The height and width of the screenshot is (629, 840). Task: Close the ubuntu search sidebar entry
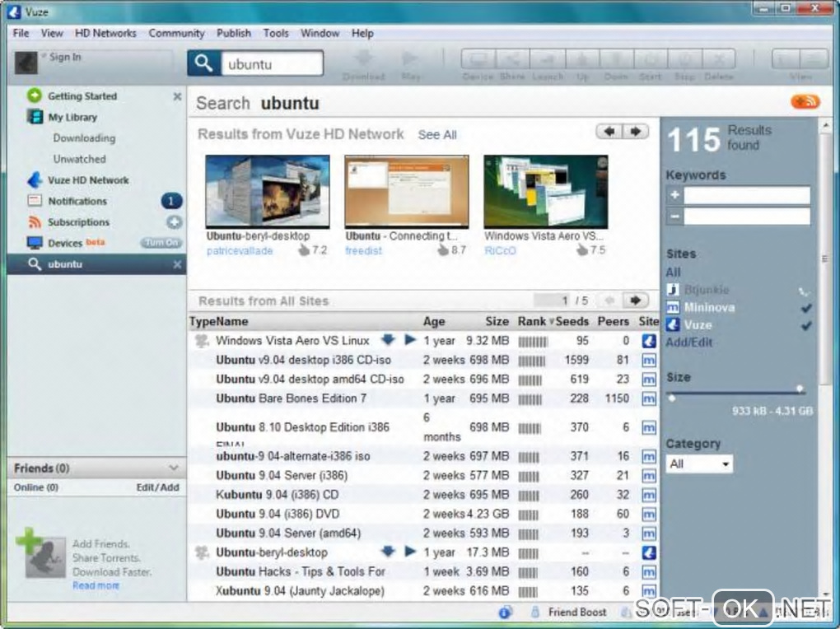pos(177,264)
